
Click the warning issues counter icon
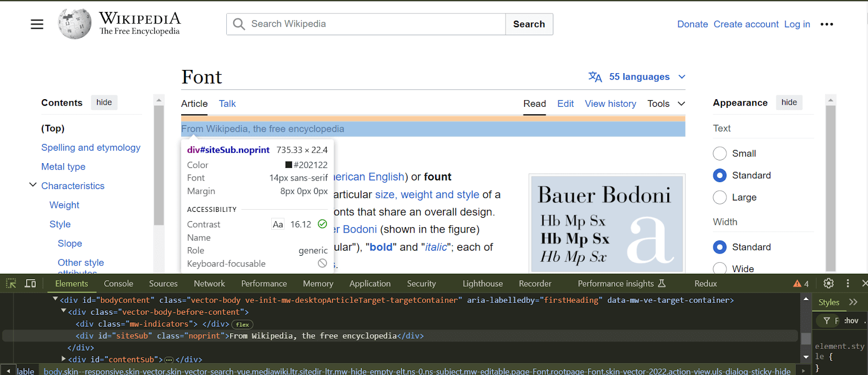pyautogui.click(x=801, y=283)
